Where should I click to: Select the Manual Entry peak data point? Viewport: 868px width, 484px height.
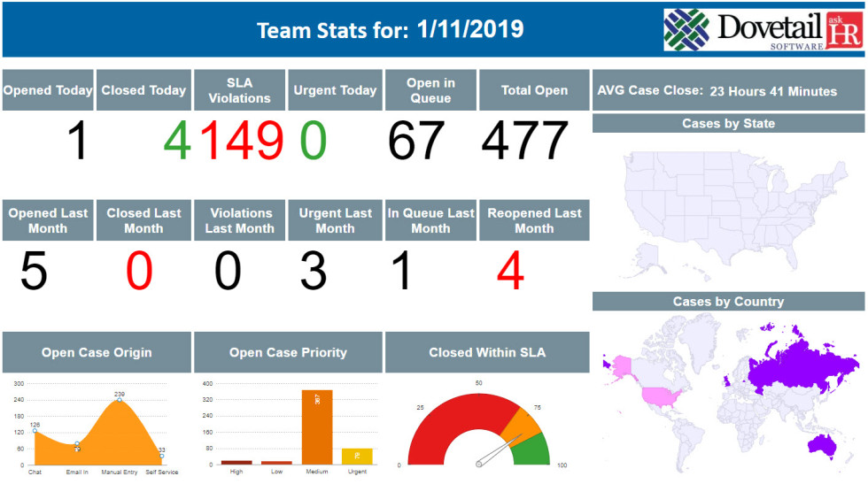click(x=119, y=400)
